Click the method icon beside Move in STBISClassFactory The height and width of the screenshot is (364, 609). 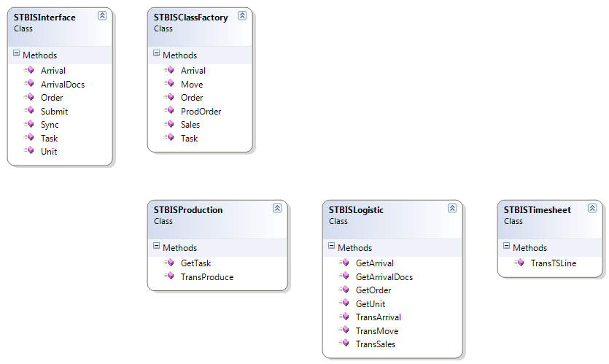[x=169, y=85]
